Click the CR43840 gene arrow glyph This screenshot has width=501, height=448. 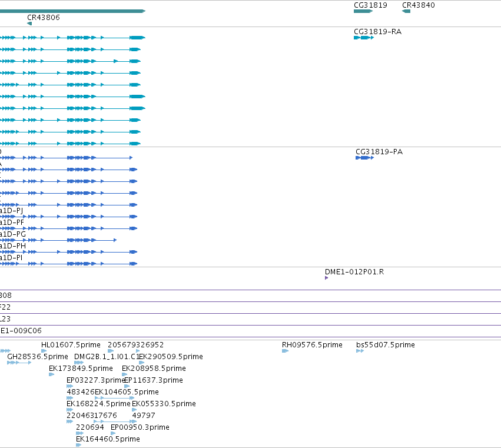click(406, 11)
